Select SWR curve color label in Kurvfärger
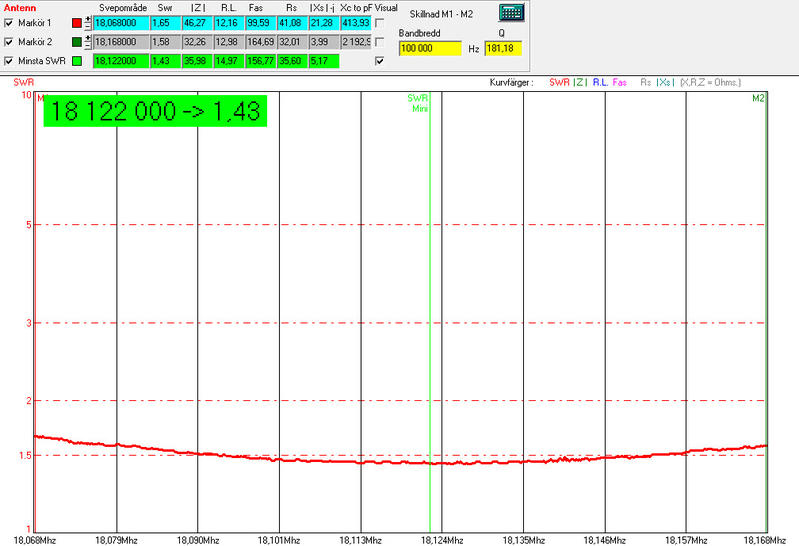The image size is (799, 546). [559, 82]
